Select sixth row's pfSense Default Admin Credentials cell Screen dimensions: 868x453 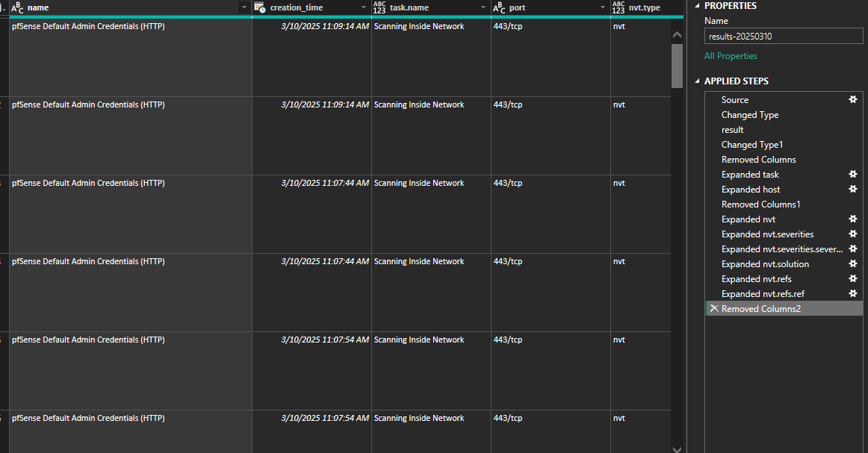[131, 432]
